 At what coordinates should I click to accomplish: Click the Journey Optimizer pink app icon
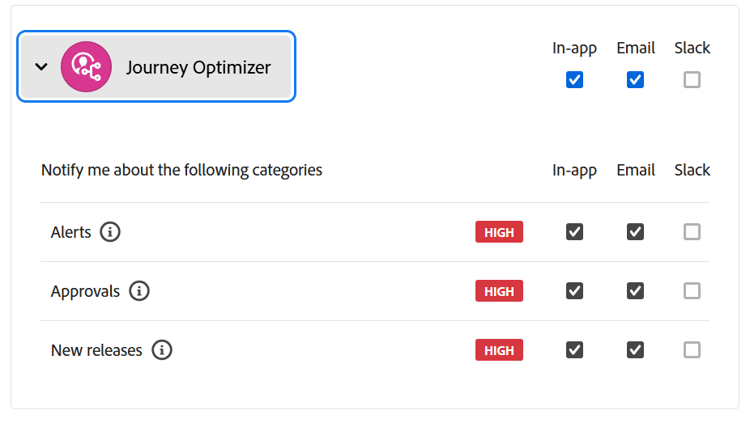[86, 67]
